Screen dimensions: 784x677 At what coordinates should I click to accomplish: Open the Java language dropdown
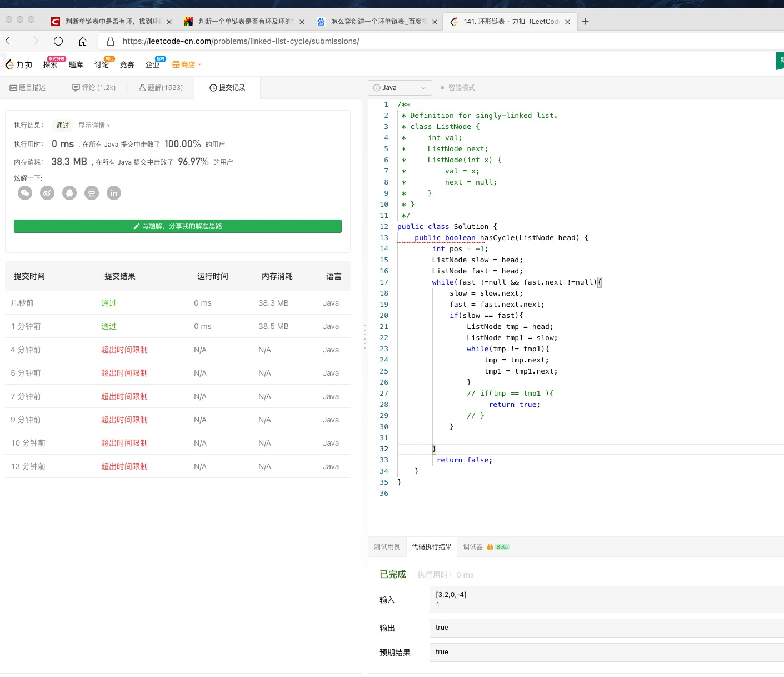400,88
